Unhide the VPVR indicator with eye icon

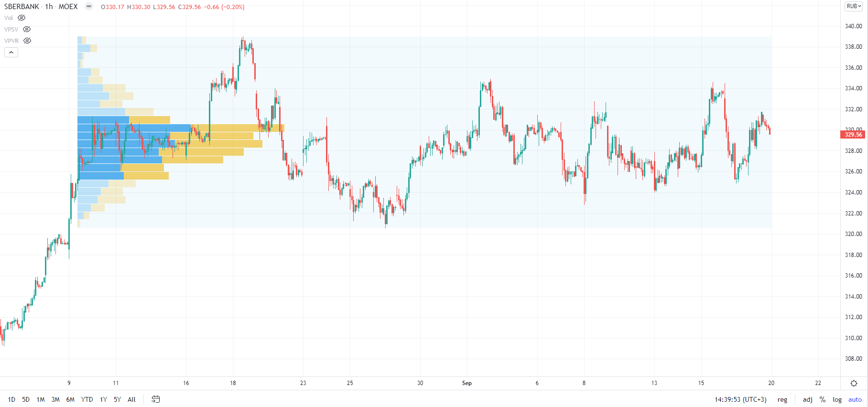[27, 41]
